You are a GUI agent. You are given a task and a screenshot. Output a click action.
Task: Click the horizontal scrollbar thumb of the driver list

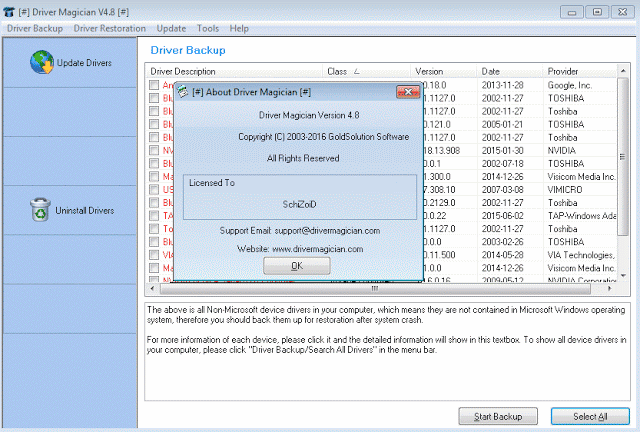[375, 289]
